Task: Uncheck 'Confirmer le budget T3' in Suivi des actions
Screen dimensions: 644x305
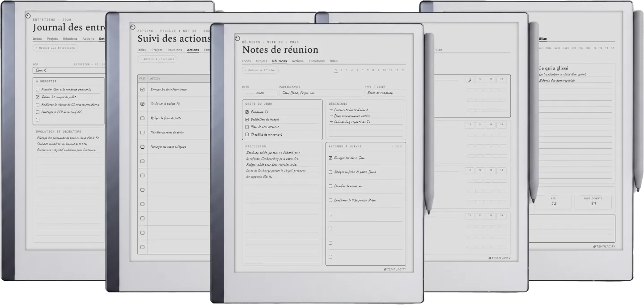Action: pos(142,104)
